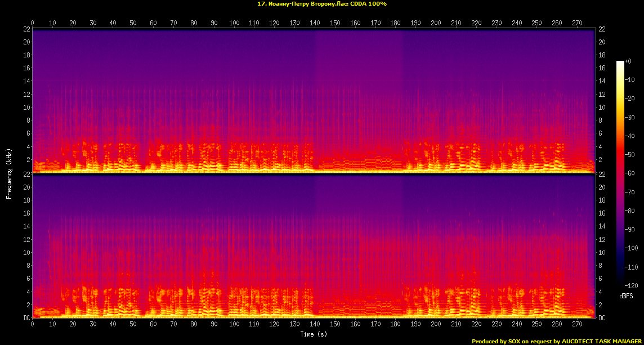Click the DC label at bottom-right of lower channel
Viewport: 644px width, 345px height.
coord(602,318)
